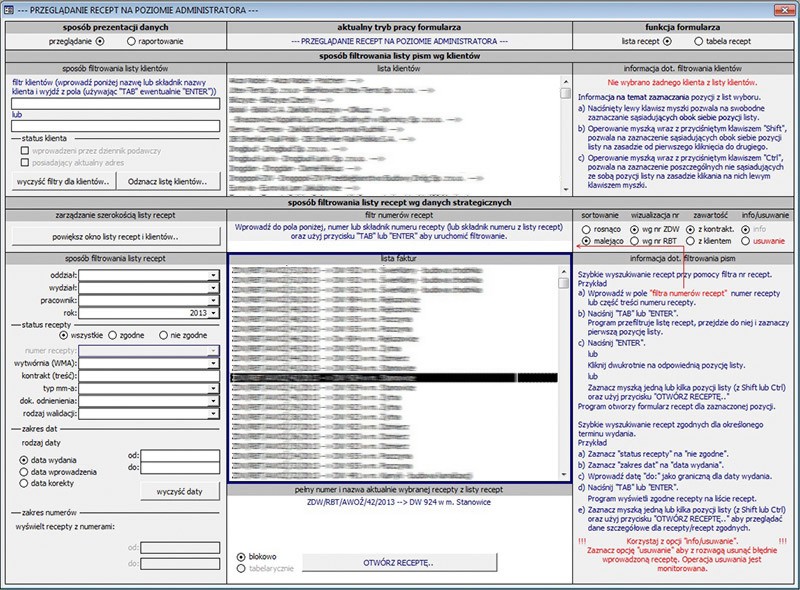Open the 'oddział' dropdown
Screen dimensions: 800x590
click(x=214, y=276)
